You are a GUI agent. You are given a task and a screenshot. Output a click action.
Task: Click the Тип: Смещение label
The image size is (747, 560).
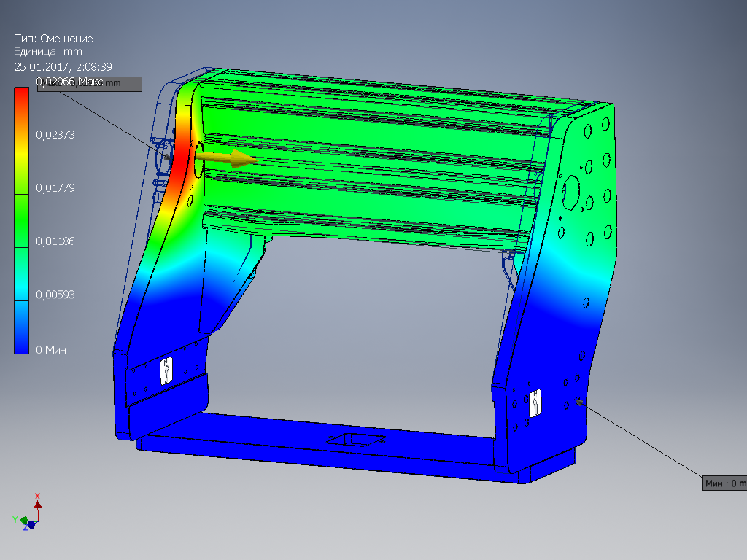53,39
